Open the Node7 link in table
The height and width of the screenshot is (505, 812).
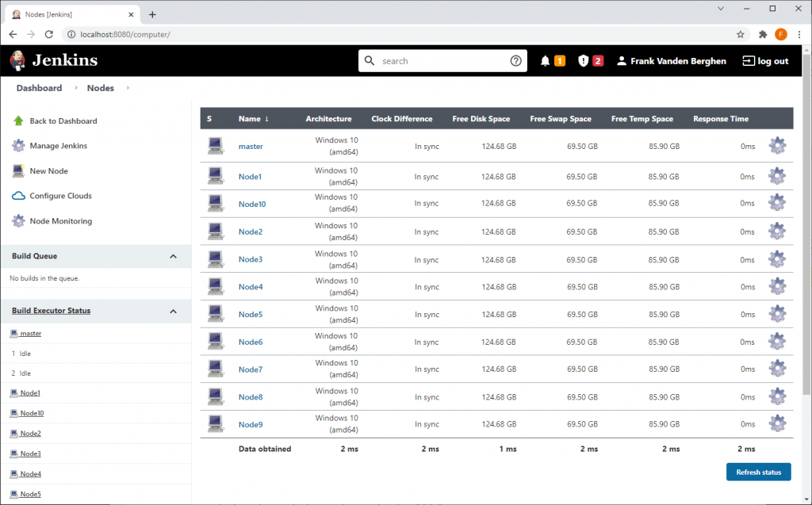click(x=251, y=369)
